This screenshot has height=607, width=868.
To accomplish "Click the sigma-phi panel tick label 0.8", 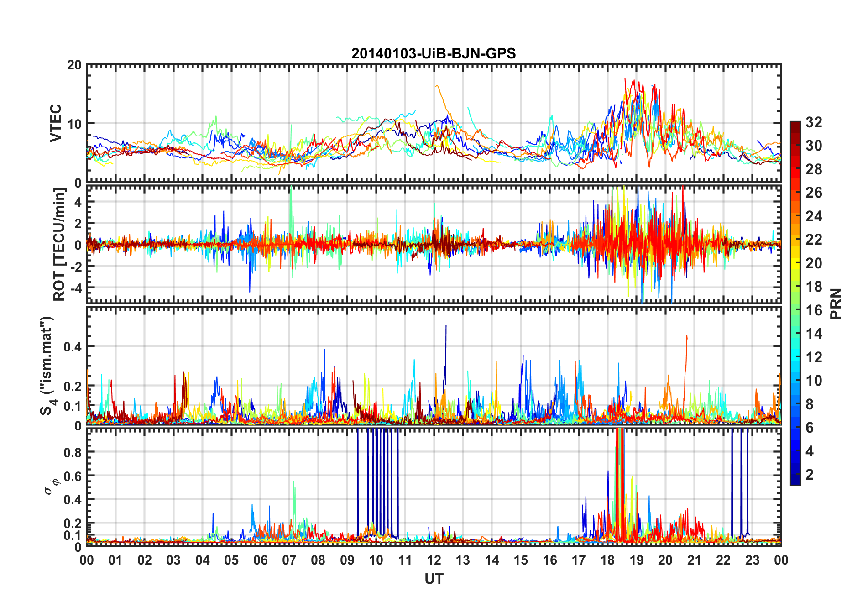I will (x=73, y=452).
